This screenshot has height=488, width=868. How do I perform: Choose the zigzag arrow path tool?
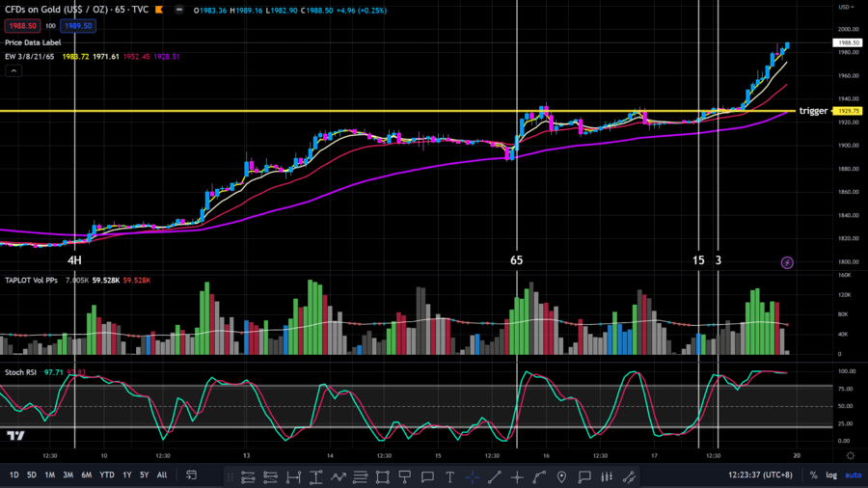point(339,477)
